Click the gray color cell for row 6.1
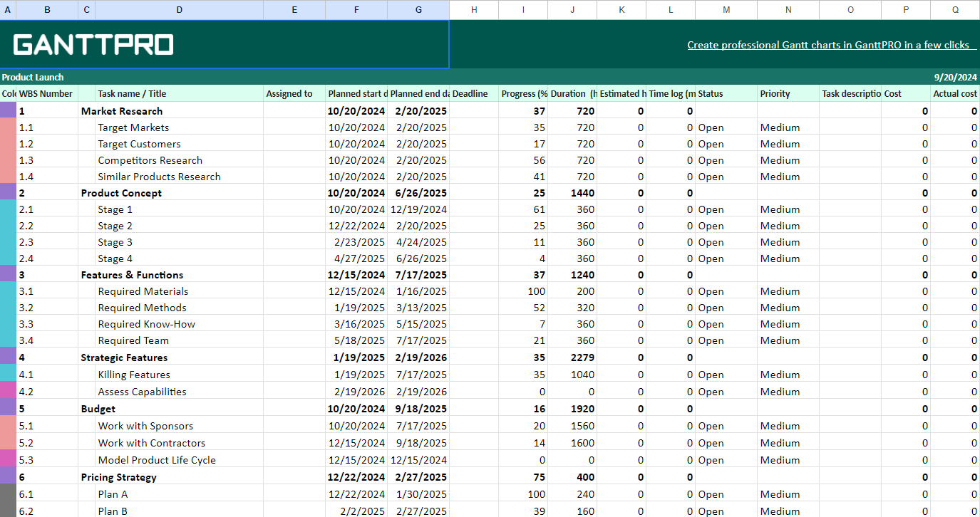This screenshot has width=980, height=517. (x=8, y=493)
